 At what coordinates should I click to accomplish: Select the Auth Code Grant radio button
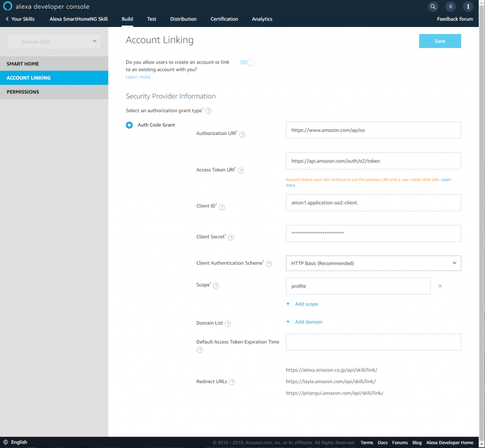pos(129,125)
